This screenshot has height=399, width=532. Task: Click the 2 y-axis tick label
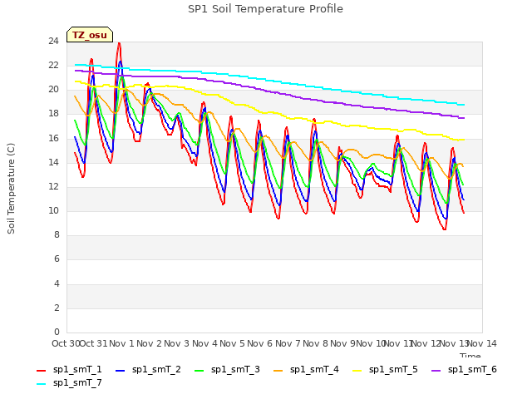tap(57, 308)
